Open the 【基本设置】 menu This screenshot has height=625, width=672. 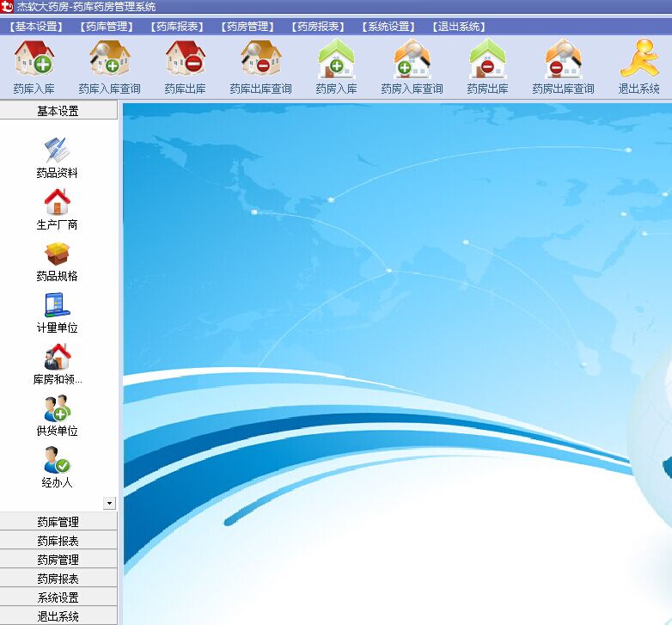click(36, 27)
